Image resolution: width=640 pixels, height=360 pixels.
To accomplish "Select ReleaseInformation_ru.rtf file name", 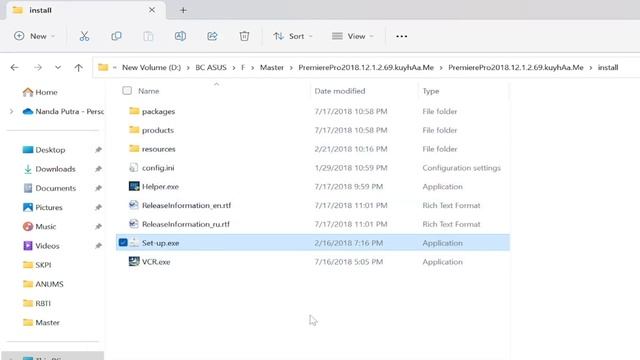I will 186,224.
